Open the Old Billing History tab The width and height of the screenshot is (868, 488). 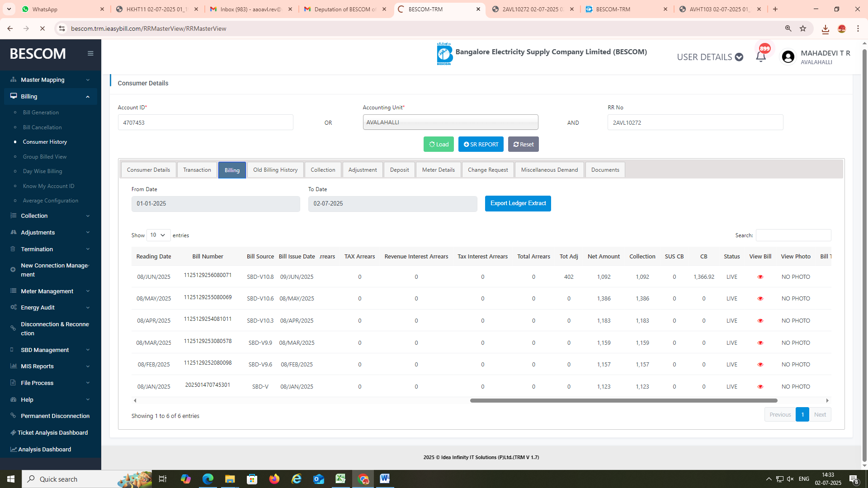tap(275, 170)
